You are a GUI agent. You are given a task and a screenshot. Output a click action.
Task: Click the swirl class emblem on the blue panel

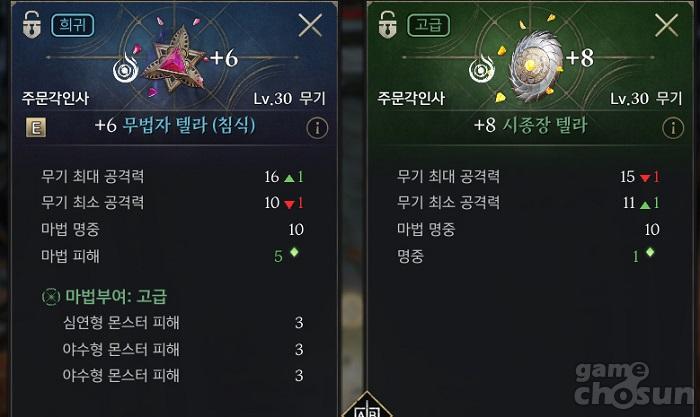point(125,69)
